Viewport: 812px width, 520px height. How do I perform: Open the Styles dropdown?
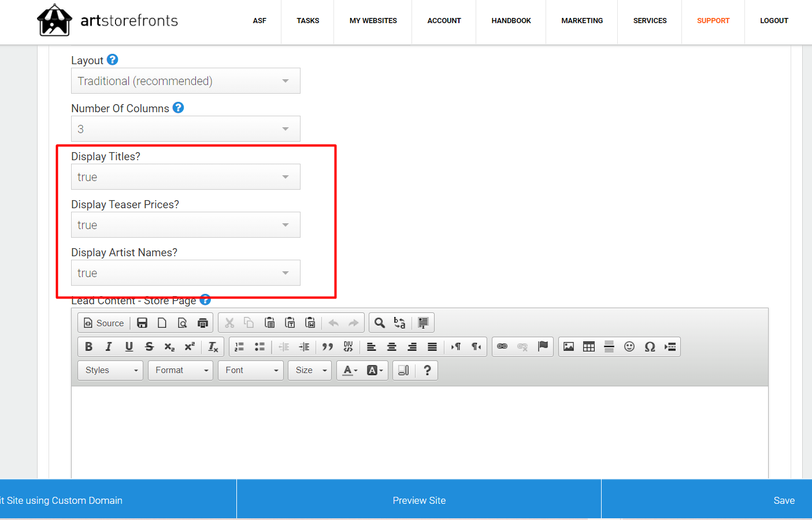(x=110, y=370)
